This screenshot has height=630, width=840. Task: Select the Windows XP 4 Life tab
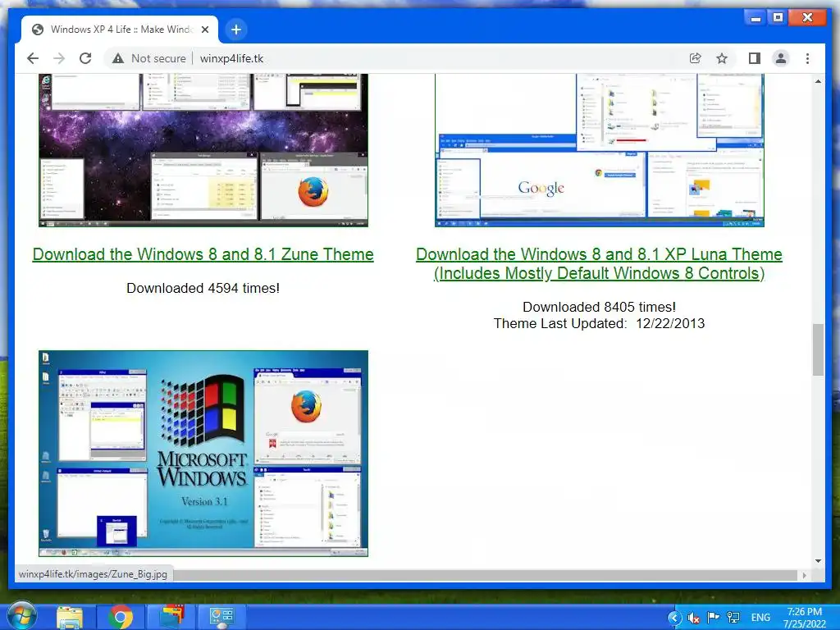pos(120,30)
